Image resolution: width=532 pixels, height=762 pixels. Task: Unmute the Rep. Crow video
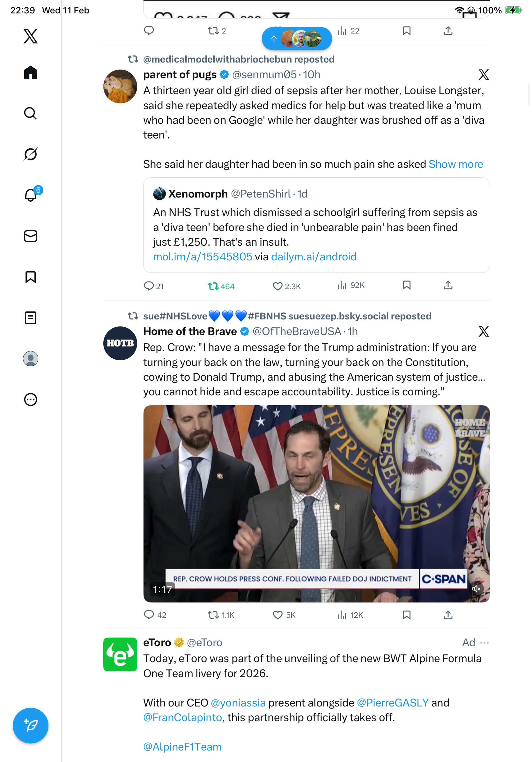(476, 589)
